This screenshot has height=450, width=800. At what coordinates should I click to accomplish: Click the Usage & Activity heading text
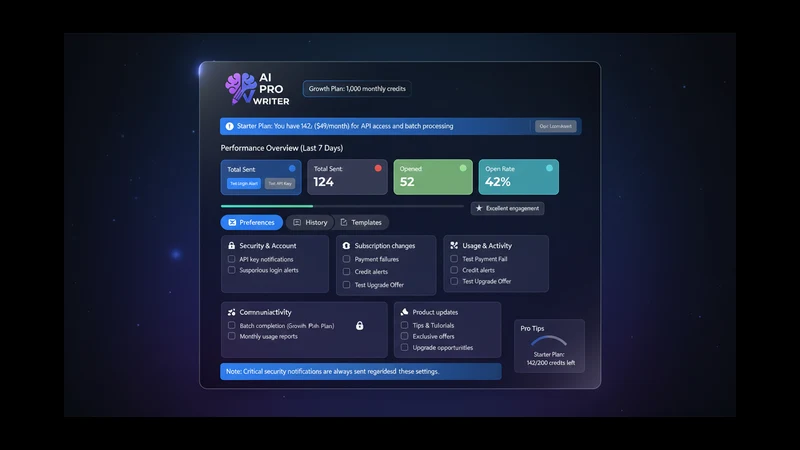pyautogui.click(x=487, y=245)
